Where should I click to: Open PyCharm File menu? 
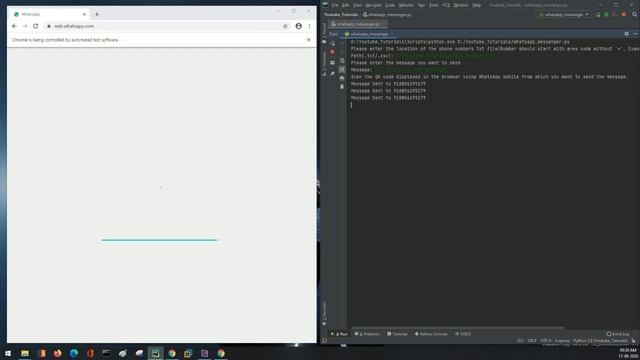pyautogui.click(x=335, y=5)
